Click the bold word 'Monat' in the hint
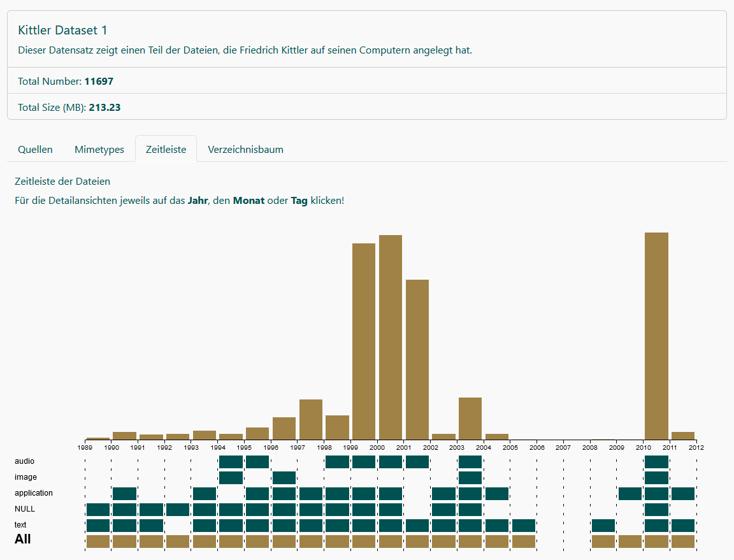This screenshot has width=734, height=560. click(248, 201)
